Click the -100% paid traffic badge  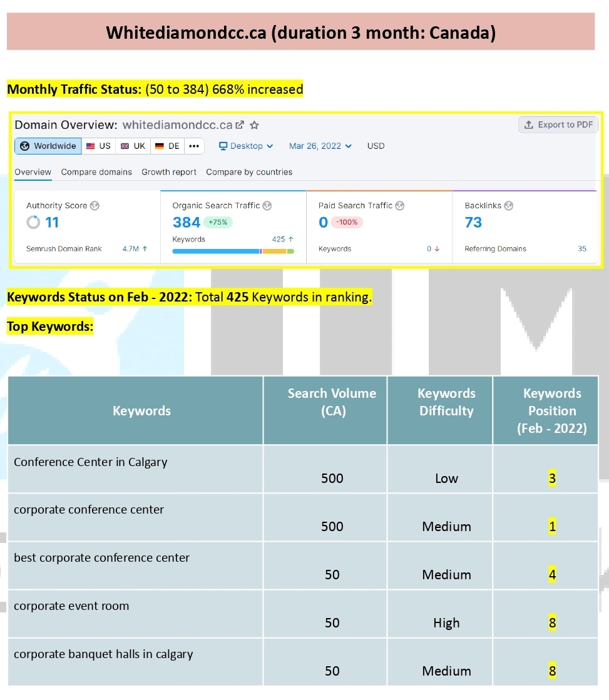(x=347, y=222)
